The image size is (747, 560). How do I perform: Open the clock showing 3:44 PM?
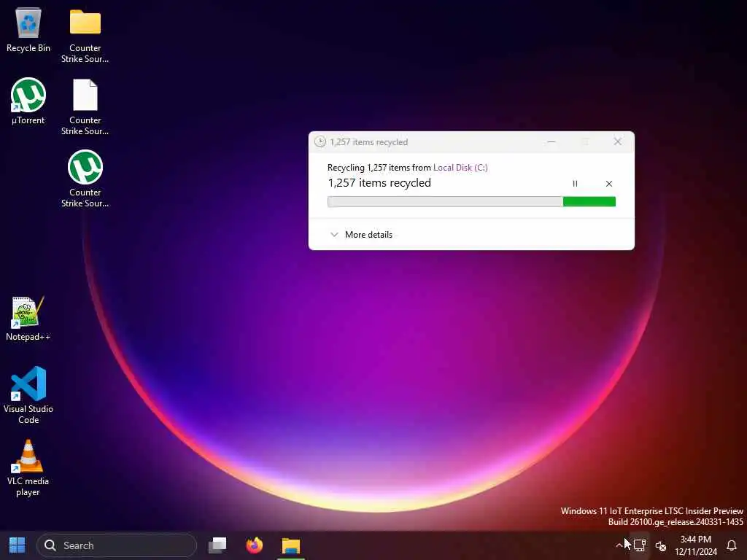coord(695,545)
